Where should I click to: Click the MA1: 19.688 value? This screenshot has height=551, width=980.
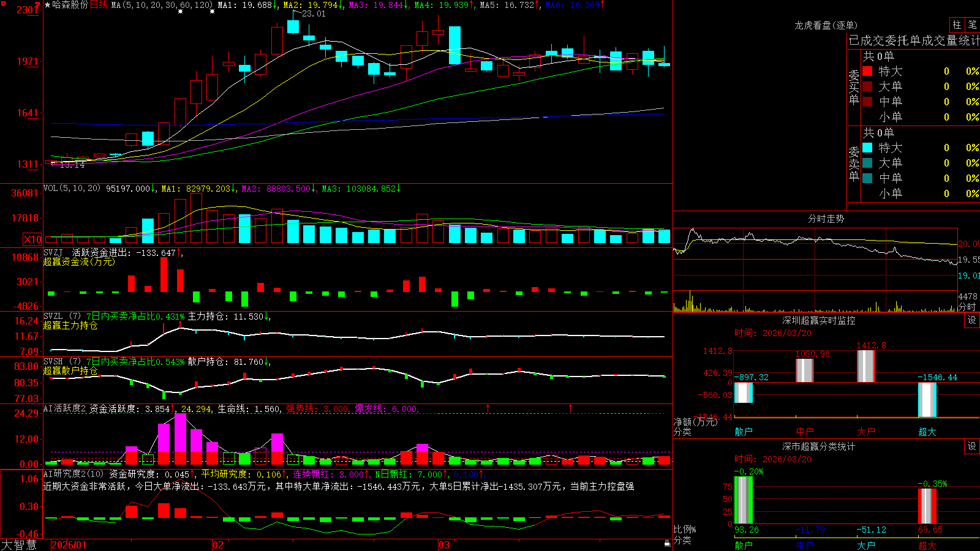click(245, 5)
